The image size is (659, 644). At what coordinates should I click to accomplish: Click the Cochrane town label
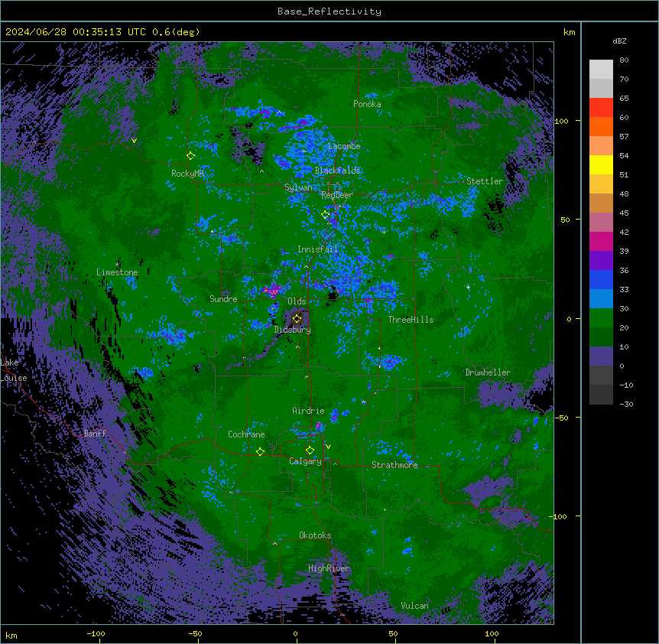pos(246,434)
